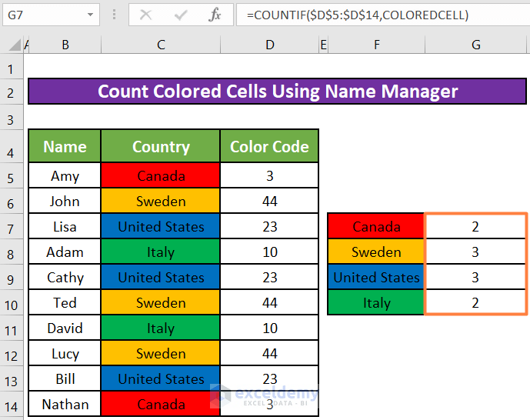
Task: Select color code 44 in John's row
Action: tap(269, 201)
